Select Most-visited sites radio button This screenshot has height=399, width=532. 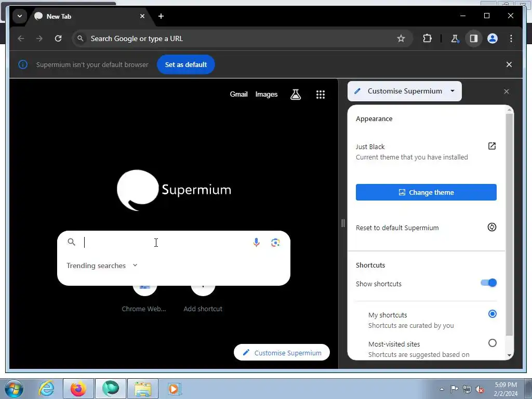pyautogui.click(x=493, y=343)
